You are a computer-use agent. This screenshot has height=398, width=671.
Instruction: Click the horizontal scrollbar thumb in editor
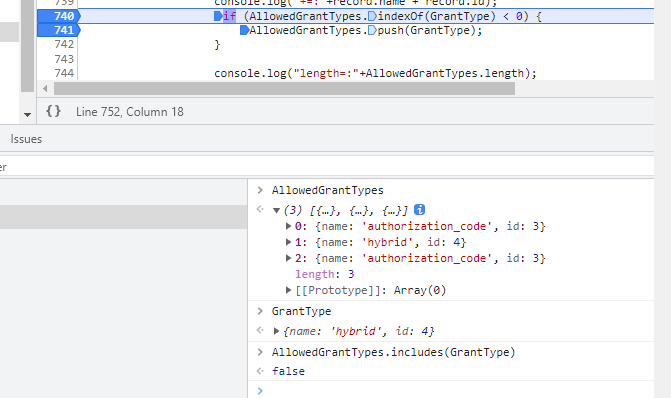click(x=284, y=89)
